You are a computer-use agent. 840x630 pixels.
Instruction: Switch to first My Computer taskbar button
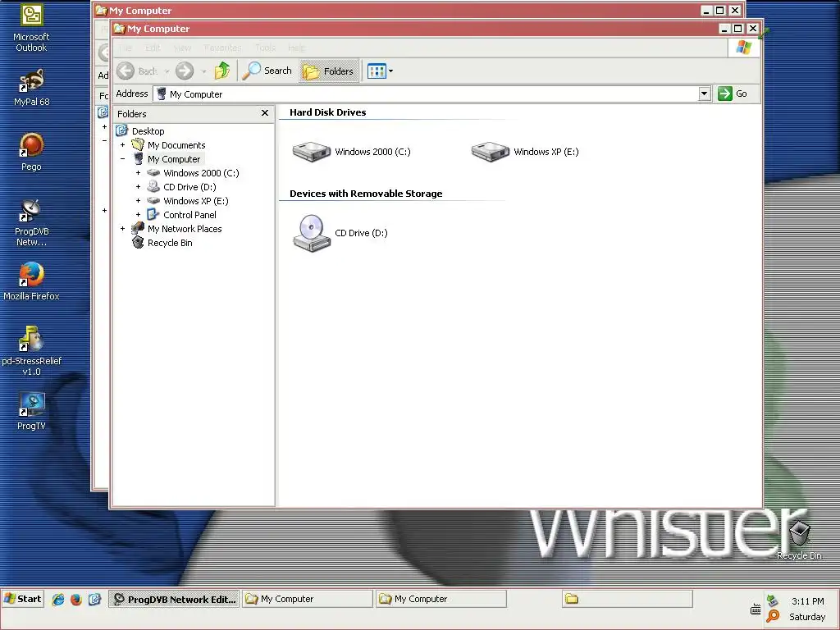[308, 599]
